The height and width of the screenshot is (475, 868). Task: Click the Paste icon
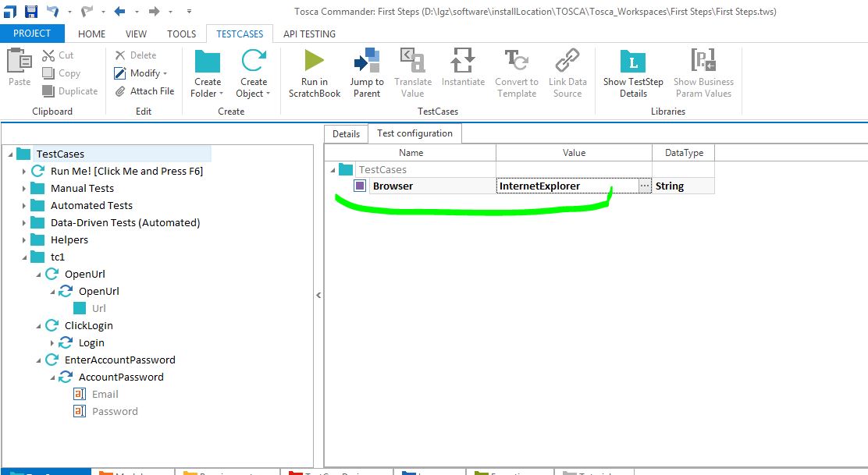point(20,60)
